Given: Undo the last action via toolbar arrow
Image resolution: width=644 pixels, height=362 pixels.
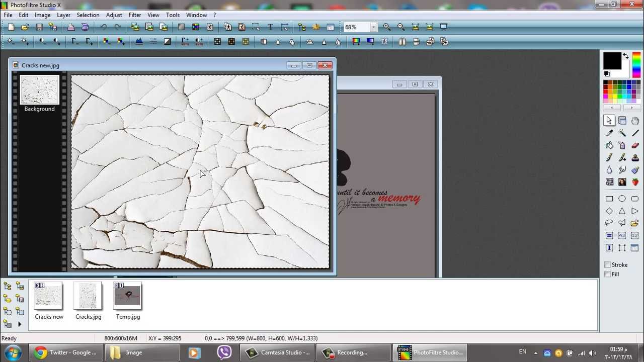Looking at the screenshot, I should (103, 27).
